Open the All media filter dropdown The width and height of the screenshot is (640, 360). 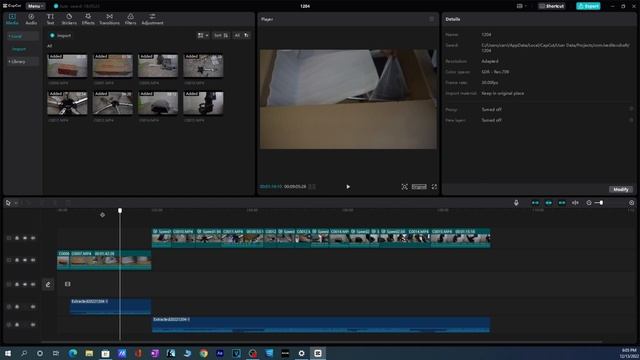[x=241, y=36]
